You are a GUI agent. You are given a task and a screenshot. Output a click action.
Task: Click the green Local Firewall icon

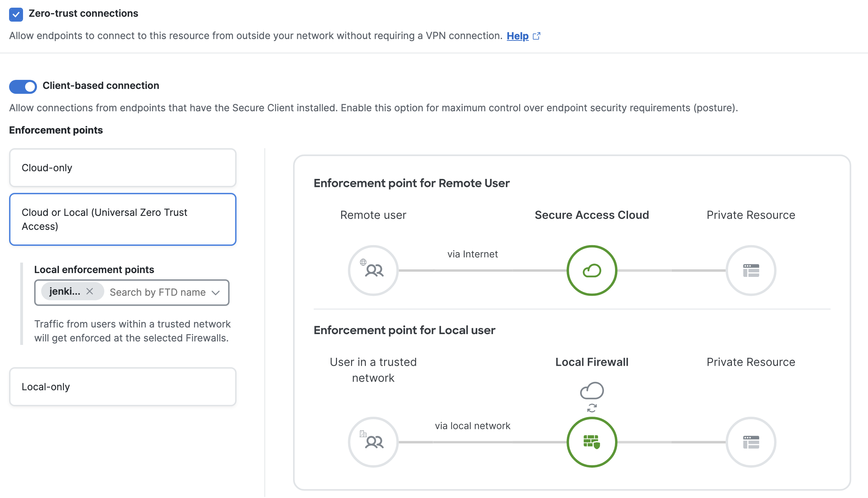592,442
